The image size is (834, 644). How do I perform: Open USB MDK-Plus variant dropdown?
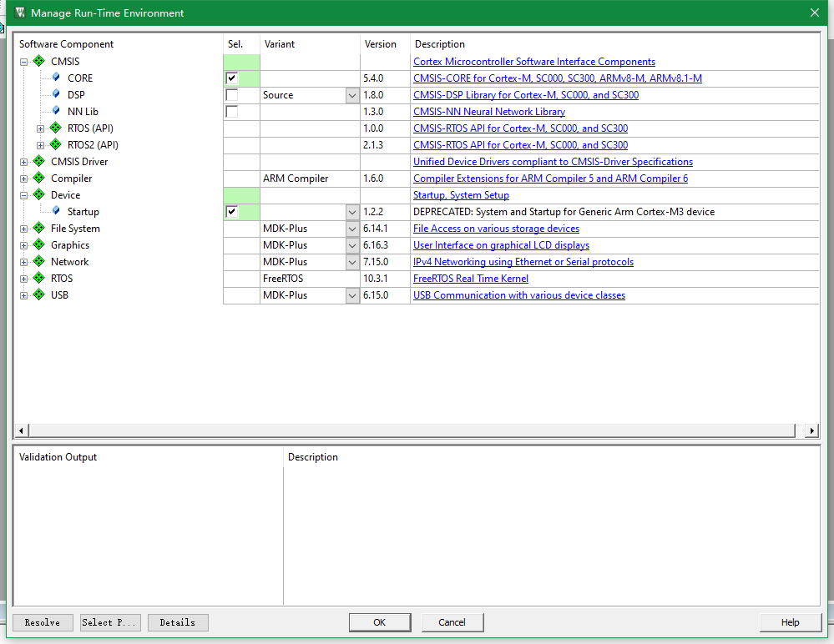click(x=352, y=295)
